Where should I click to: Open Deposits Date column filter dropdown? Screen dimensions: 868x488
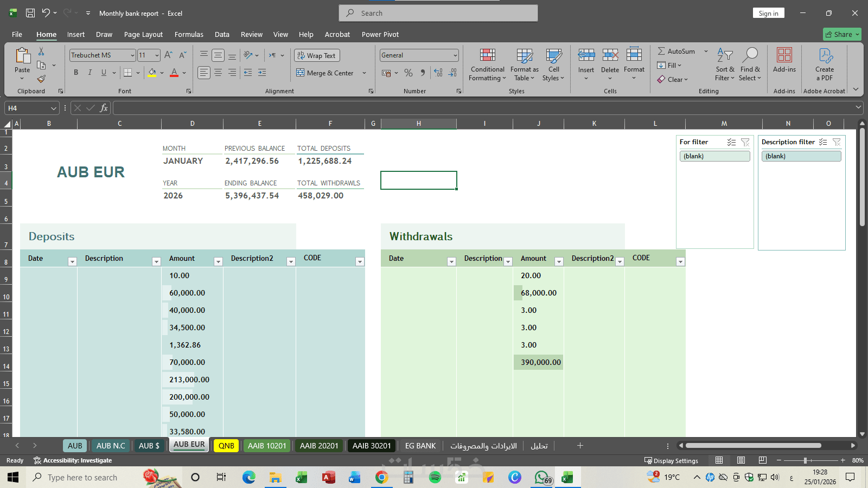click(x=72, y=261)
